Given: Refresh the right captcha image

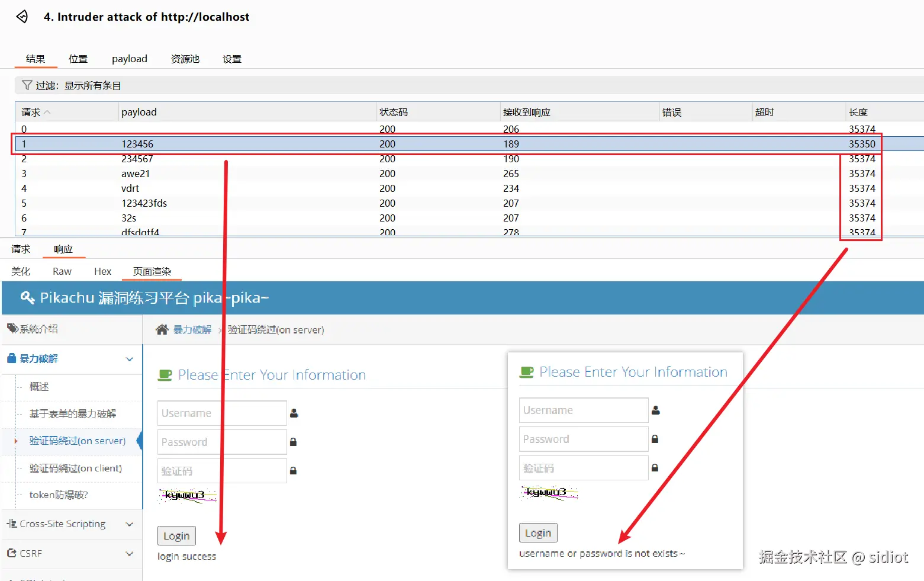Looking at the screenshot, I should pyautogui.click(x=549, y=492).
